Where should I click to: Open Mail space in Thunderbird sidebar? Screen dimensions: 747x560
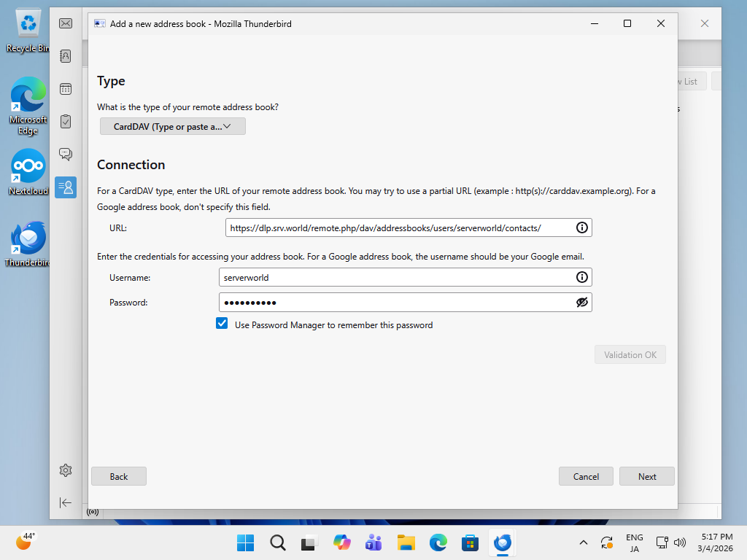tap(66, 23)
